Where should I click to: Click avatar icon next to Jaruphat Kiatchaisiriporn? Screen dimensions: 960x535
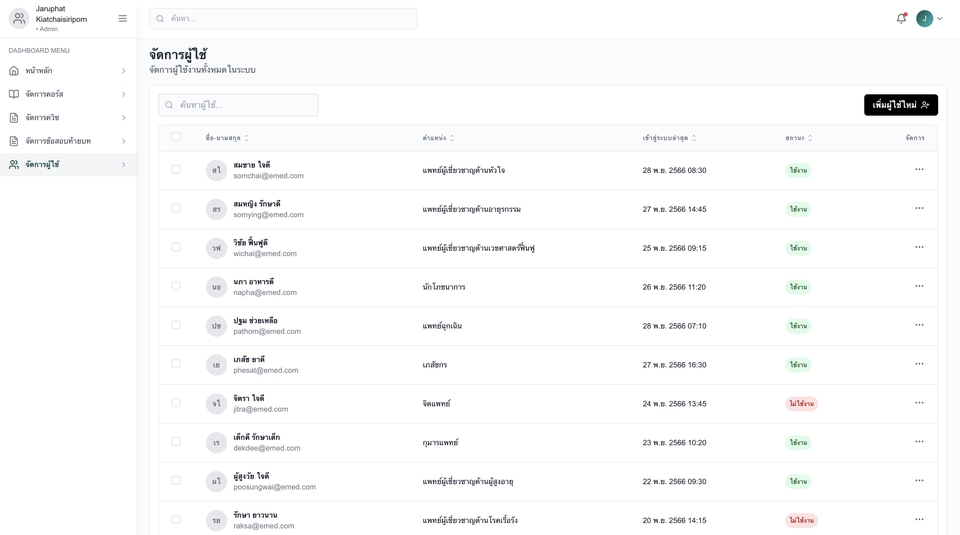pos(19,18)
